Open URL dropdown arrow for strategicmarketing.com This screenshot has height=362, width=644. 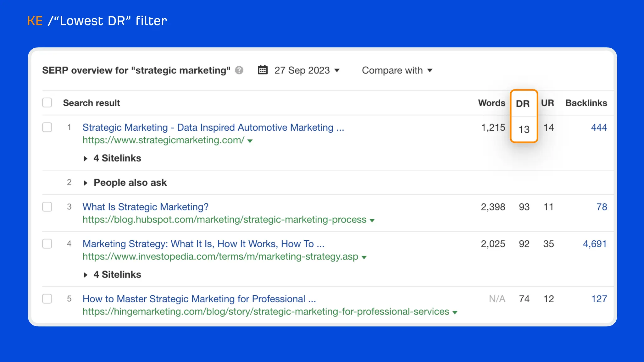(250, 141)
